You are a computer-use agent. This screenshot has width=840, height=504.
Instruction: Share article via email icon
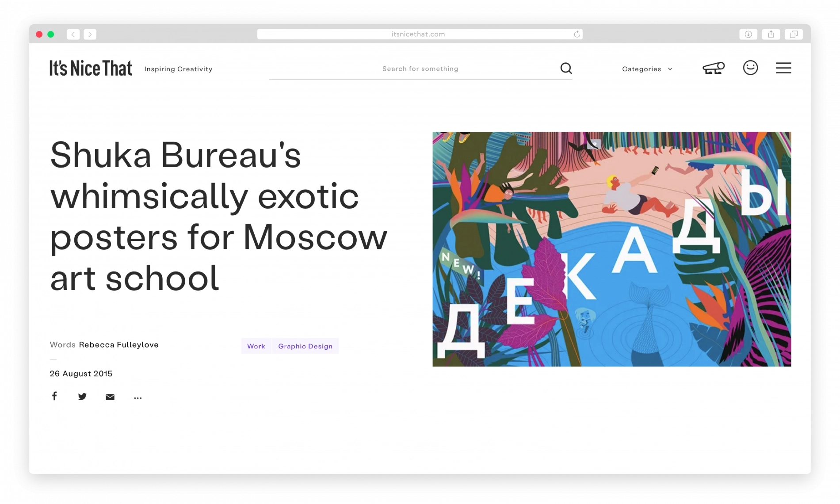(110, 397)
